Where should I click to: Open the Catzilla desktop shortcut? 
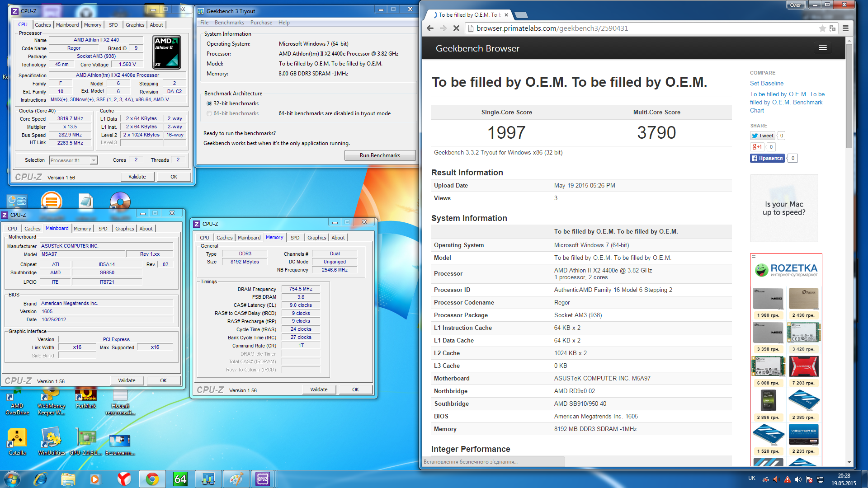(17, 442)
